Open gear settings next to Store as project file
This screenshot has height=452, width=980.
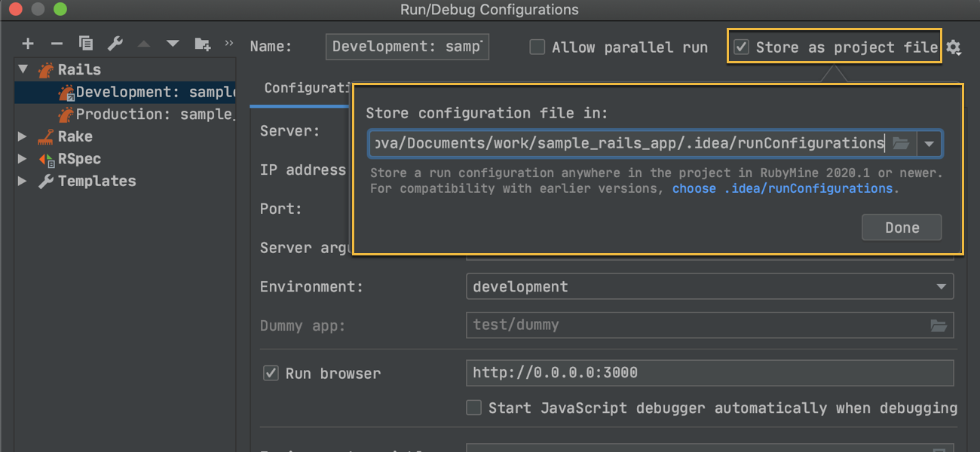[954, 47]
